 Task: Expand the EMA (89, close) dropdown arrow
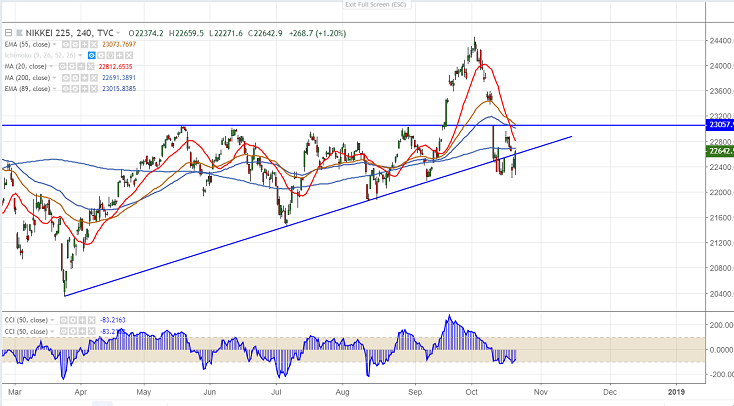[x=54, y=89]
